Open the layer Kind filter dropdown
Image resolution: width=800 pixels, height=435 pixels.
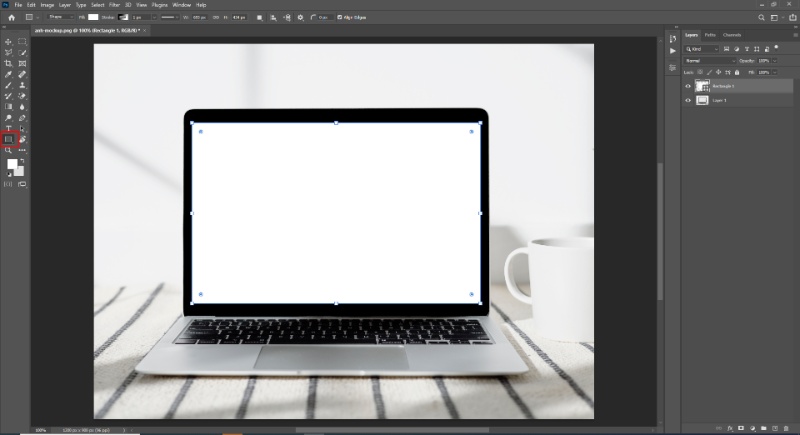tap(702, 49)
